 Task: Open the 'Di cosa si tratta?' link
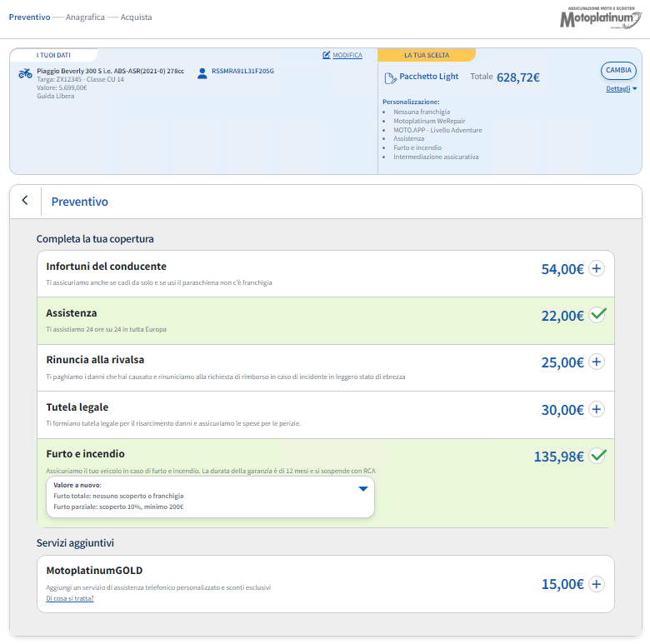point(70,598)
